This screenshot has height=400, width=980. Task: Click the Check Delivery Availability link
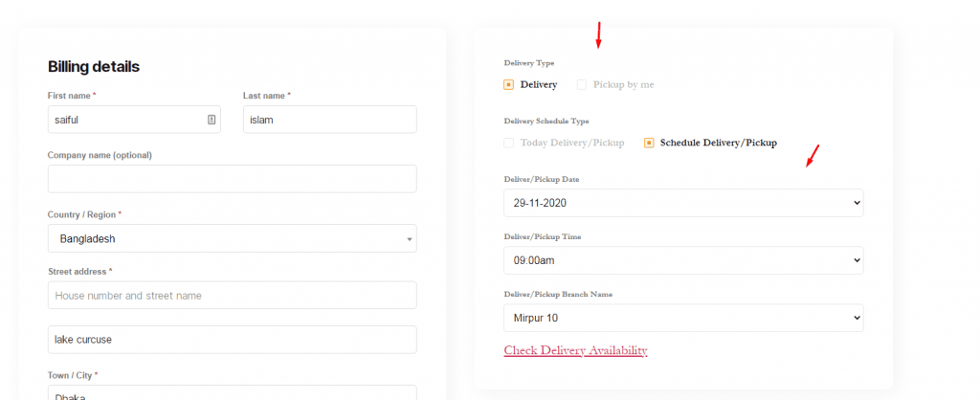click(575, 350)
